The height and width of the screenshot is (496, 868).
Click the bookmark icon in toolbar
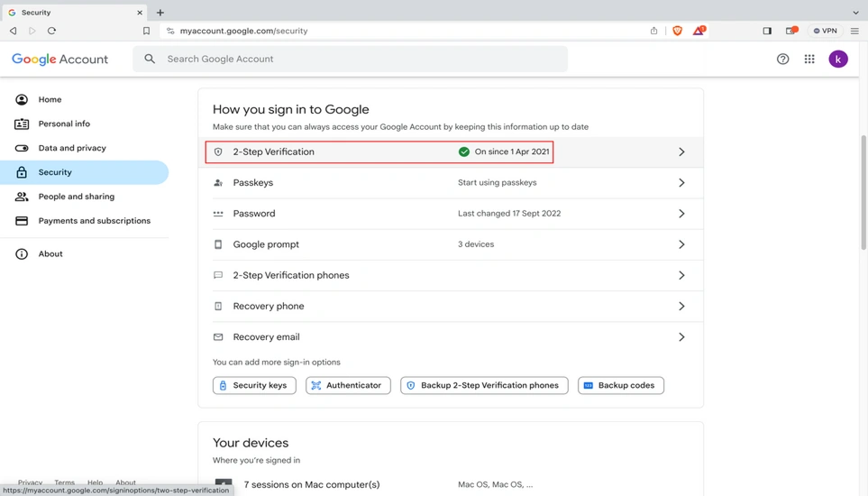146,31
